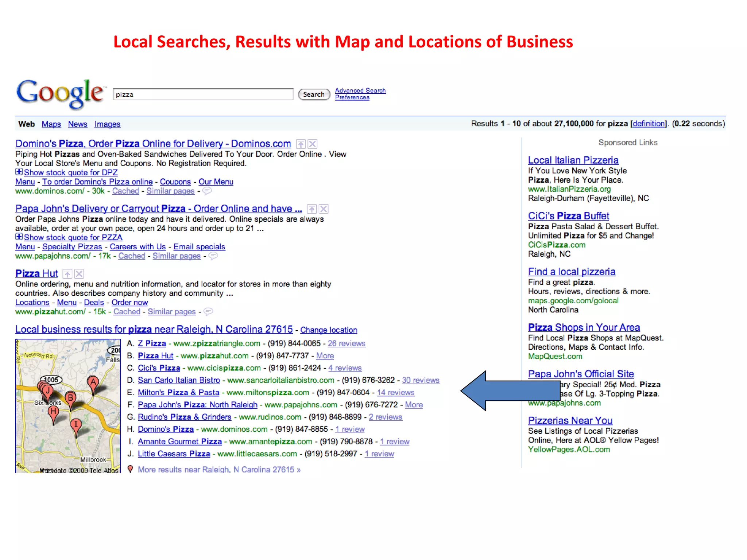Open the Pizza Hut result title

click(36, 273)
